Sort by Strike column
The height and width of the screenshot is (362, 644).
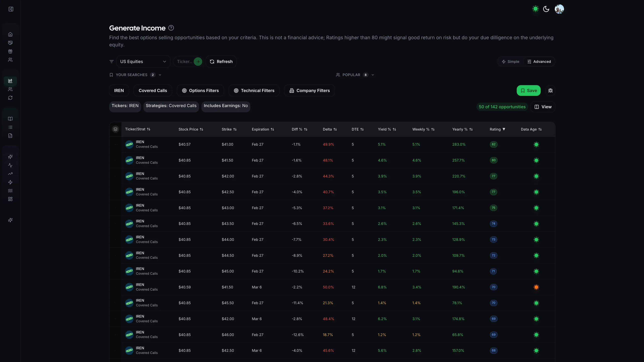pyautogui.click(x=229, y=129)
